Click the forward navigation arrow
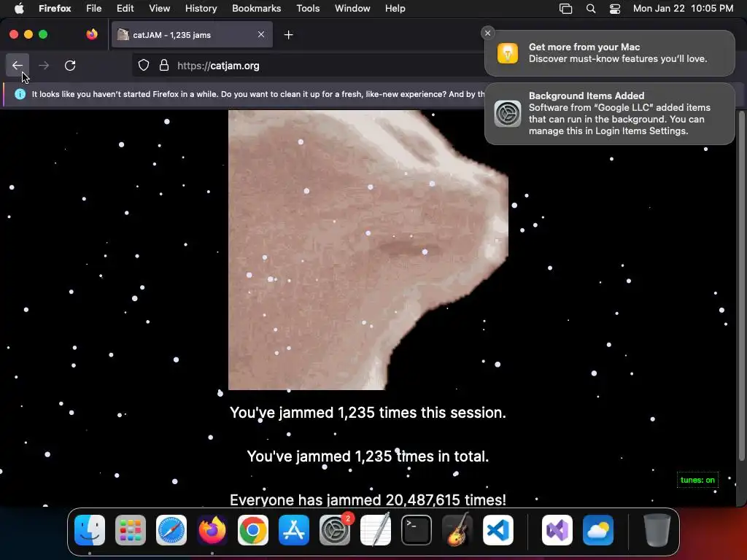747x560 pixels. (x=44, y=65)
